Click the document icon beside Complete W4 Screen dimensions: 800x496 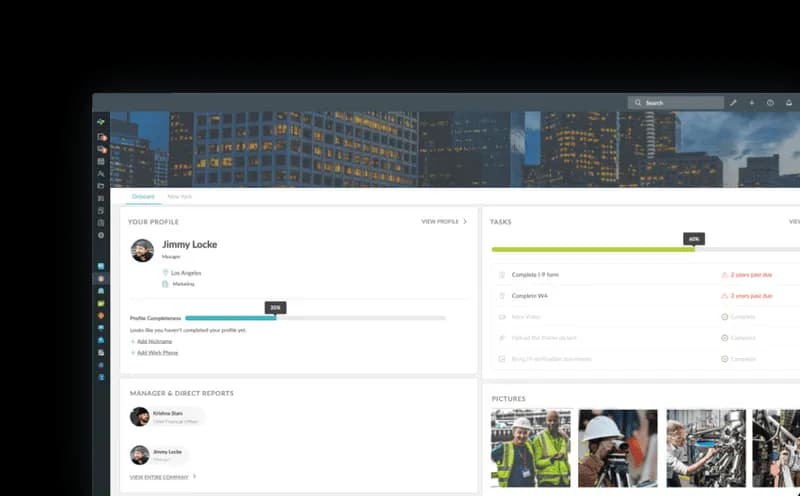coord(502,295)
